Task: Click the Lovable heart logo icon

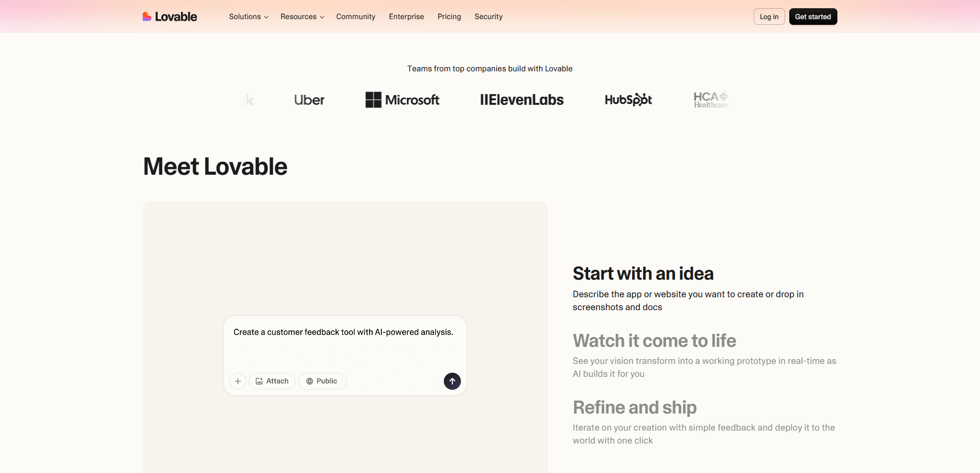Action: point(147,17)
